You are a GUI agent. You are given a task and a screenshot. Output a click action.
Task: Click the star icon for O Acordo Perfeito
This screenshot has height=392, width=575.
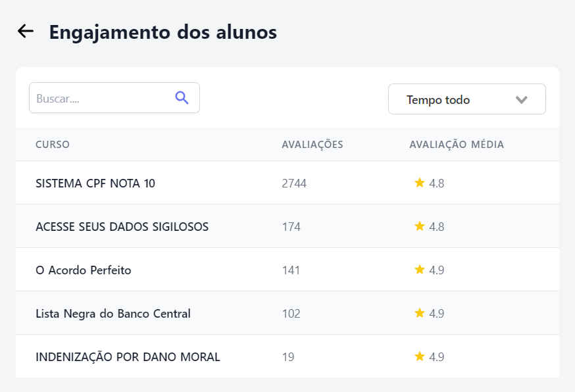420,270
